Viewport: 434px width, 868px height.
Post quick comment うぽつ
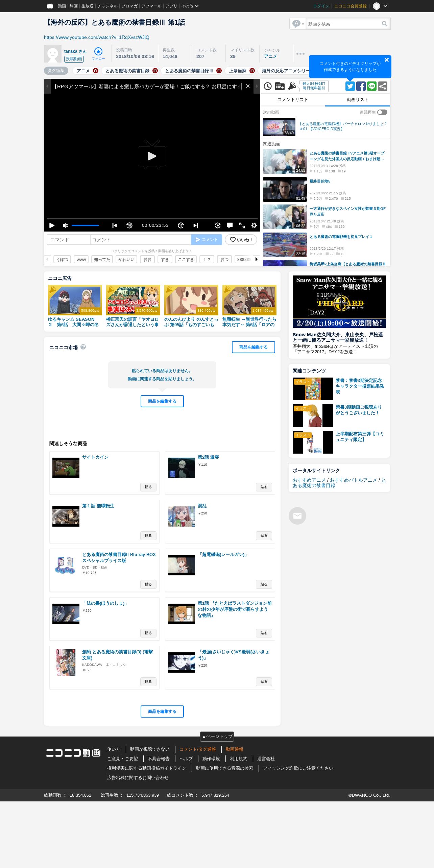[x=62, y=260]
